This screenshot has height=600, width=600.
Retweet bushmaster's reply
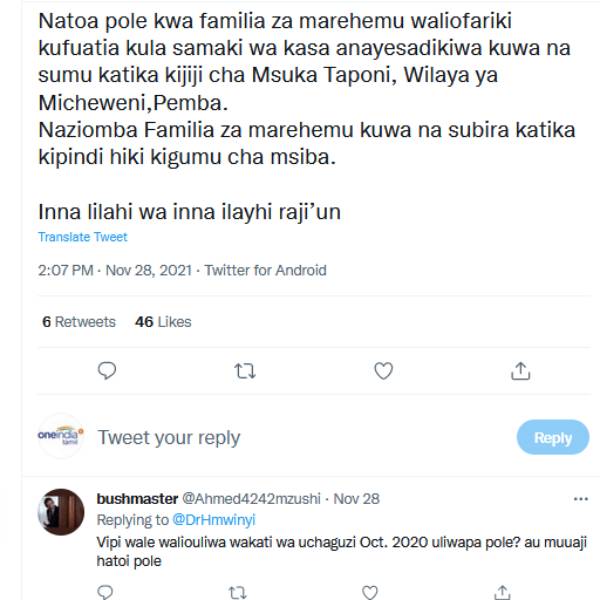point(237,592)
